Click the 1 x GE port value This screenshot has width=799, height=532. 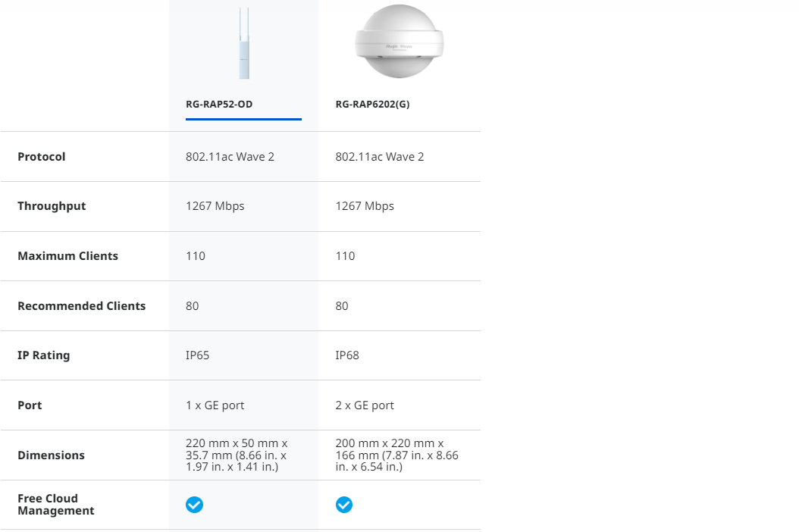point(215,405)
